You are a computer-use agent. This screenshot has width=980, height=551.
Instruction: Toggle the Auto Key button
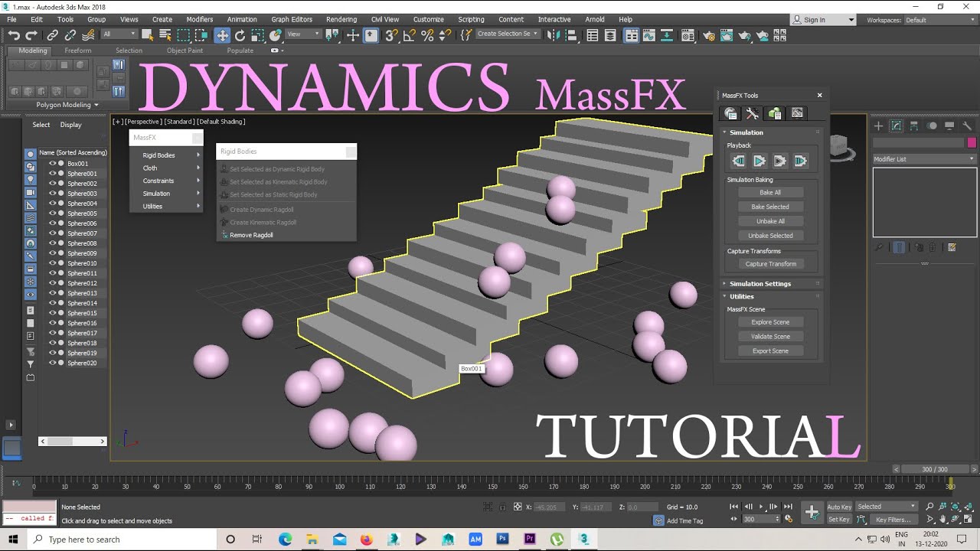[x=839, y=507]
